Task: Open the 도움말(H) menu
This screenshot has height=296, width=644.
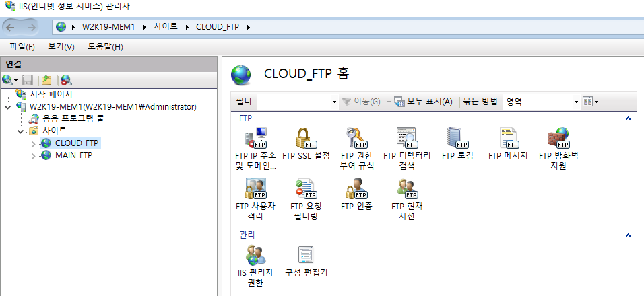Action: [106, 47]
